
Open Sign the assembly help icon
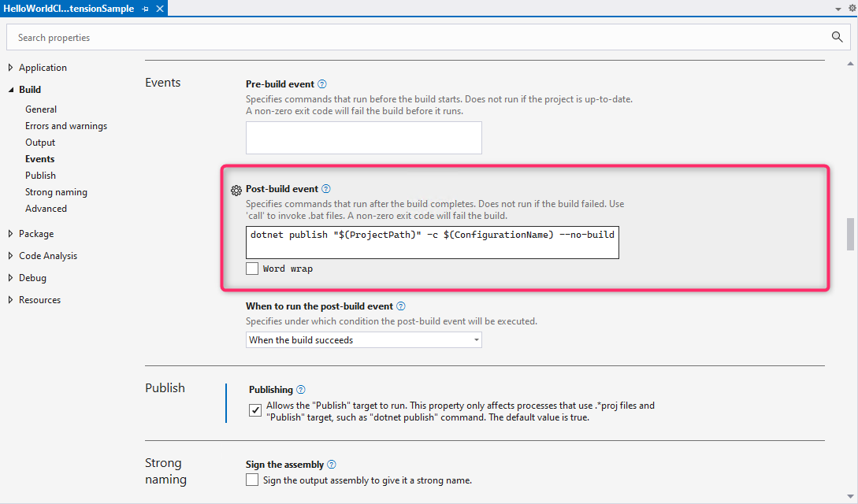tap(332, 465)
